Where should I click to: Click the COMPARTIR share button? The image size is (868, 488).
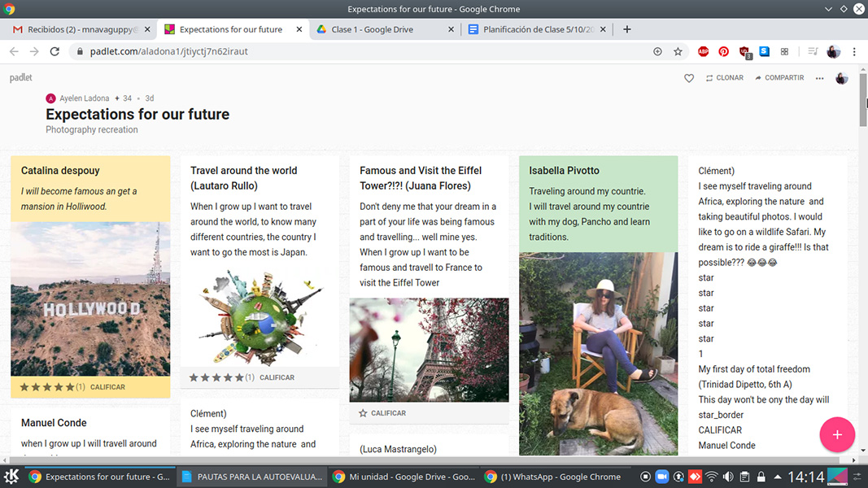tap(779, 78)
